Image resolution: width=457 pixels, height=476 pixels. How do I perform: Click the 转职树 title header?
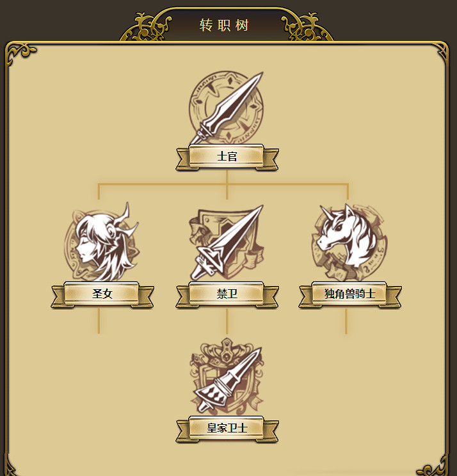pos(224,25)
